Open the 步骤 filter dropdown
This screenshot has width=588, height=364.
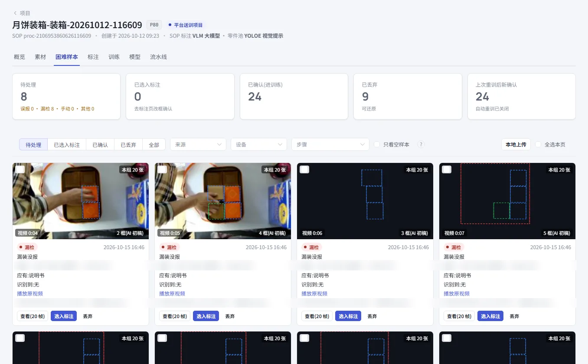pos(330,144)
